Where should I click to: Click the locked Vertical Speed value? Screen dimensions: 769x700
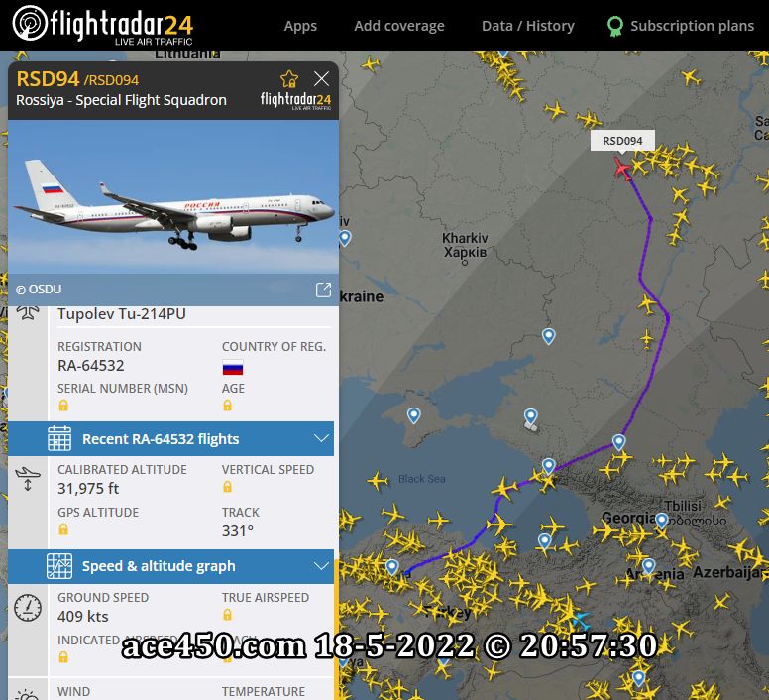pyautogui.click(x=227, y=487)
